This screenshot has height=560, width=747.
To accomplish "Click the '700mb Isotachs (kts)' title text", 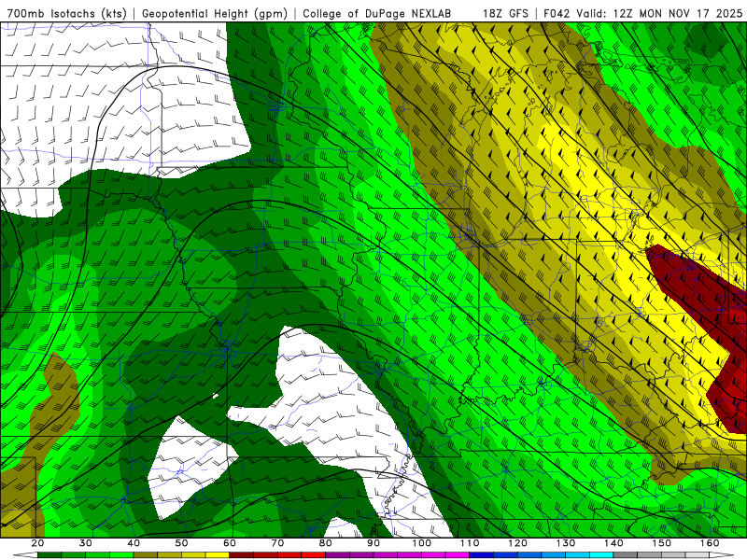I will click(66, 13).
